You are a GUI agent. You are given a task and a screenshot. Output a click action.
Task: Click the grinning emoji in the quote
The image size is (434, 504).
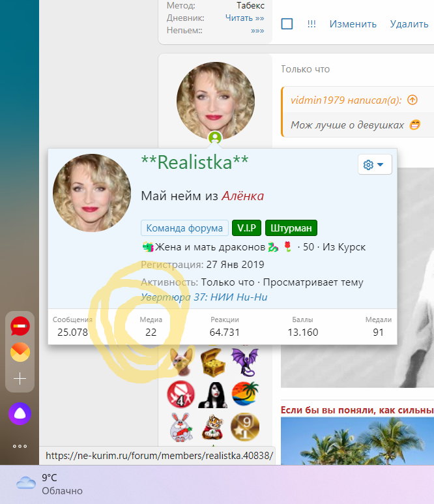point(414,125)
